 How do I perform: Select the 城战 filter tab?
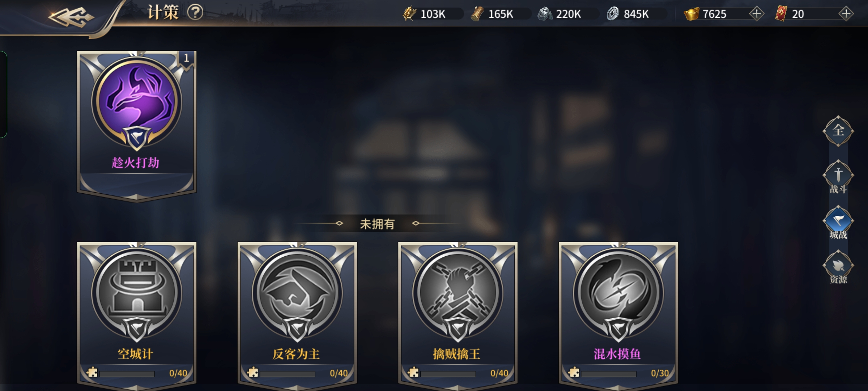pyautogui.click(x=838, y=223)
